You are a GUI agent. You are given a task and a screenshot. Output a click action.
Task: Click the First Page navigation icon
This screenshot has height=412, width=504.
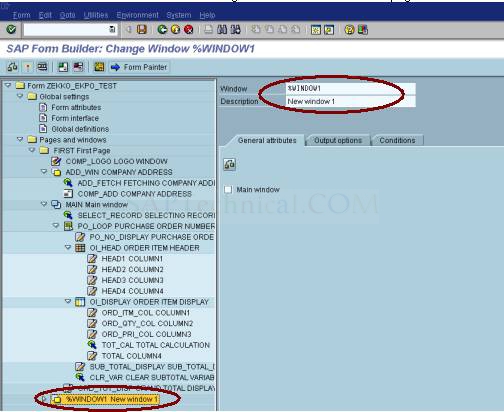pyautogui.click(x=256, y=30)
